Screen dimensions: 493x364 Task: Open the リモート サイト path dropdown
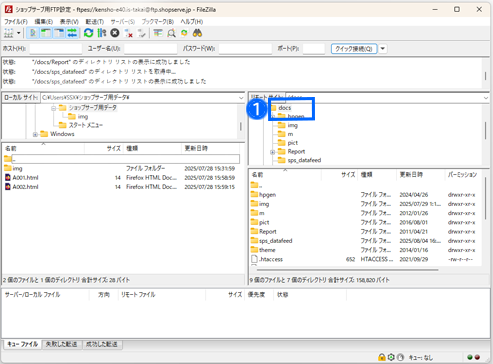pyautogui.click(x=485, y=98)
